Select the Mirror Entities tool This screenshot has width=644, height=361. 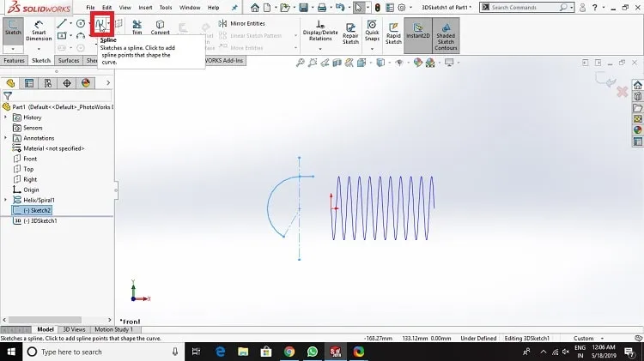click(x=242, y=23)
